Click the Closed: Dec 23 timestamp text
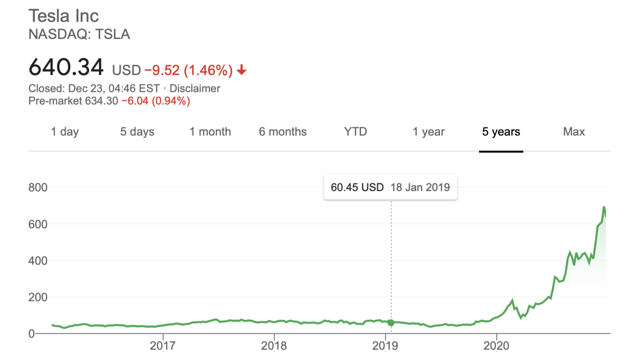This screenshot has width=644, height=362. [x=94, y=88]
